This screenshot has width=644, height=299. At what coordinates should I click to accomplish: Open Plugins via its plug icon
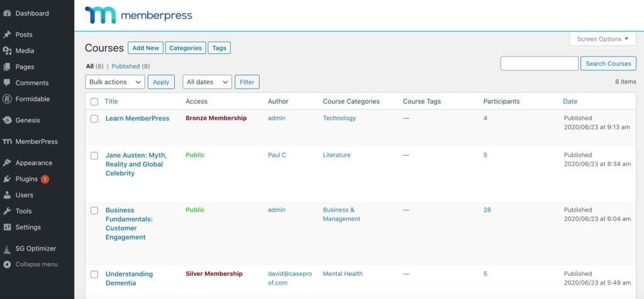(8, 179)
